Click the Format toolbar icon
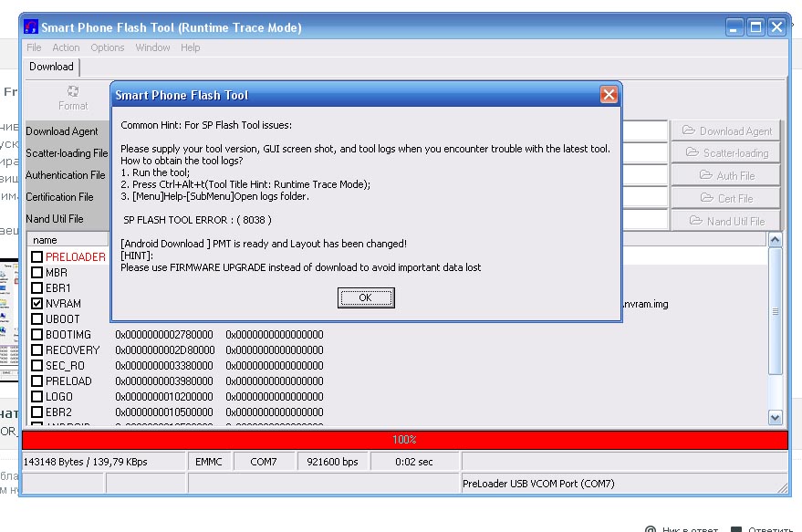This screenshot has width=802, height=532. coord(73,98)
